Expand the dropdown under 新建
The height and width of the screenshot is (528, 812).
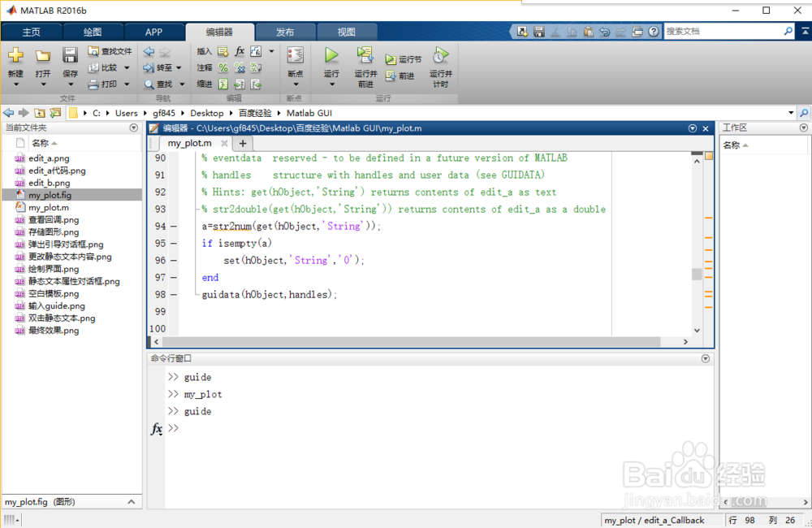click(x=16, y=84)
